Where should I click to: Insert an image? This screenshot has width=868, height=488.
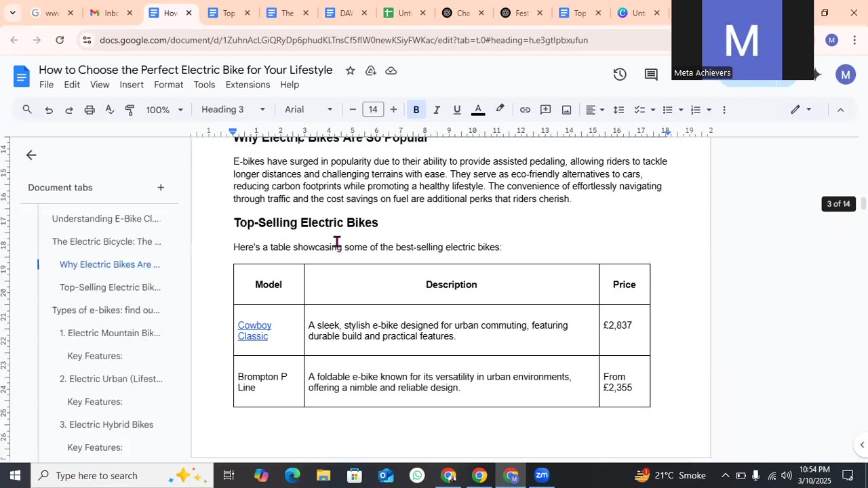567,110
